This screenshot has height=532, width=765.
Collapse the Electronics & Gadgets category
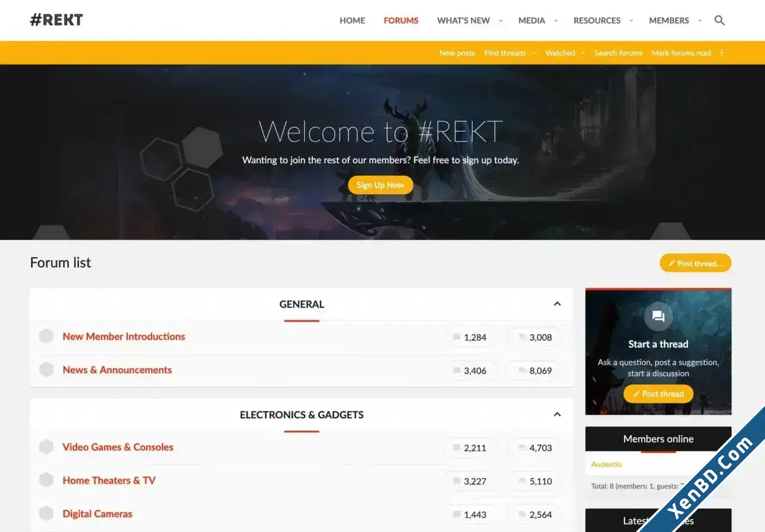557,414
